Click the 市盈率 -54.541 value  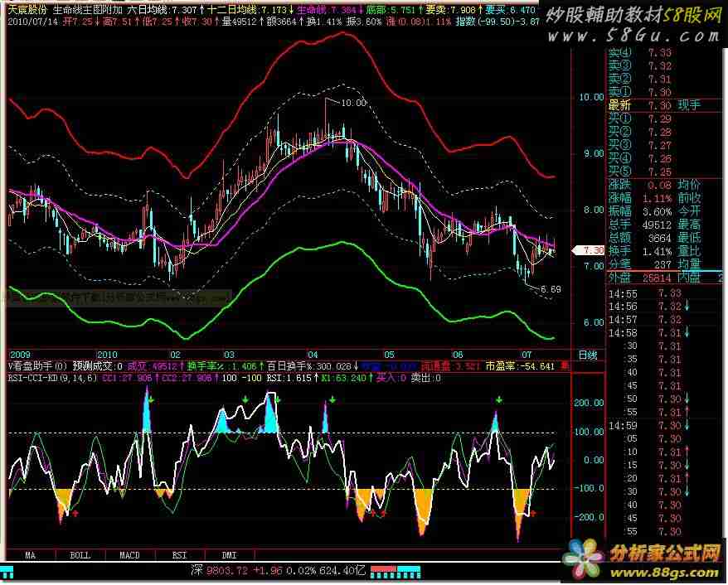pos(521,366)
